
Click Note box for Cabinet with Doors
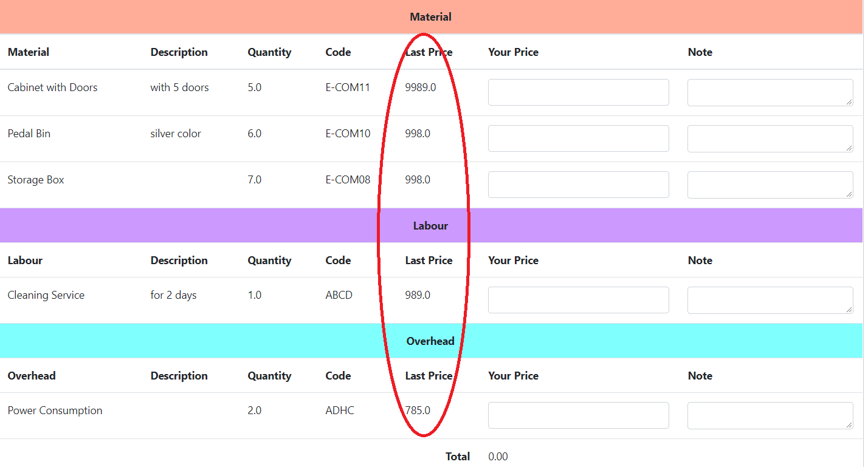770,92
